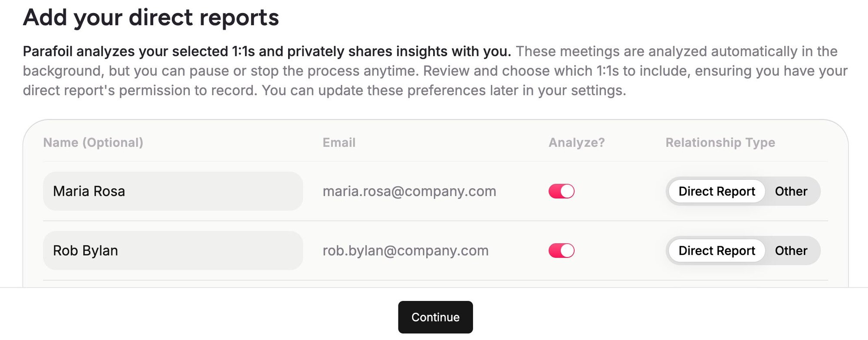Choose Direct Report for Rob Bylan
Image resolution: width=868 pixels, height=340 pixels.
717,251
